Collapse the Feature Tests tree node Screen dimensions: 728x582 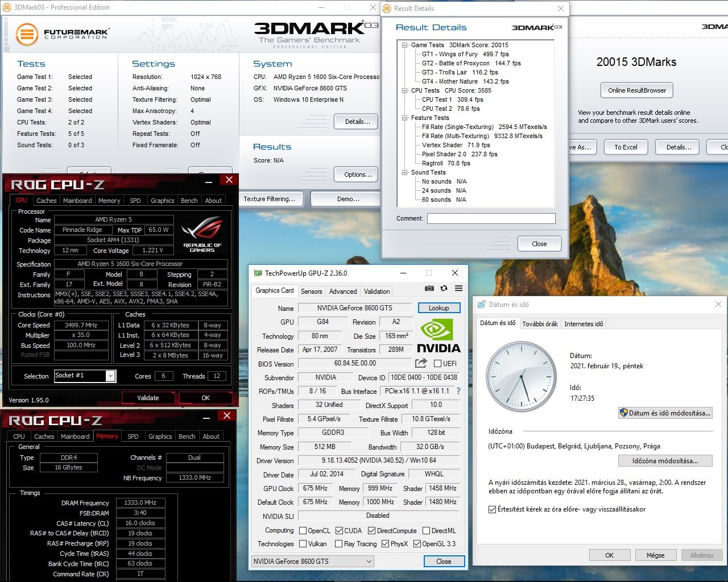click(x=405, y=118)
